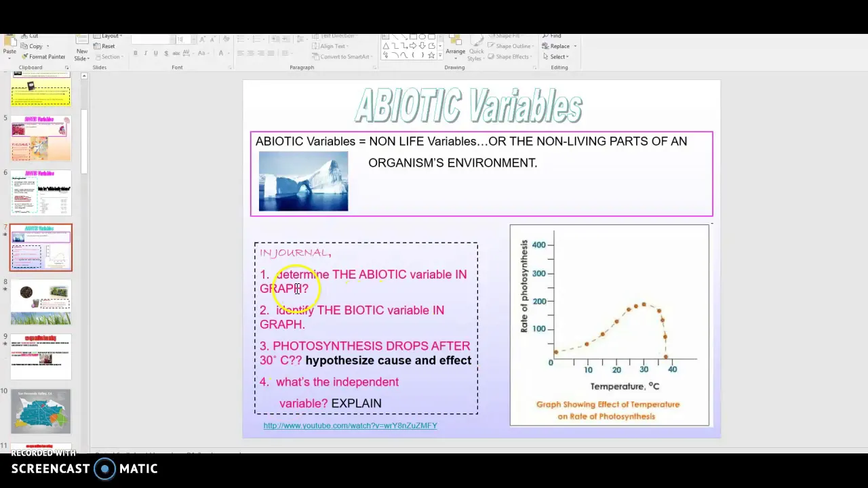Select the star shape in gallery
868x488 pixels.
click(431, 55)
